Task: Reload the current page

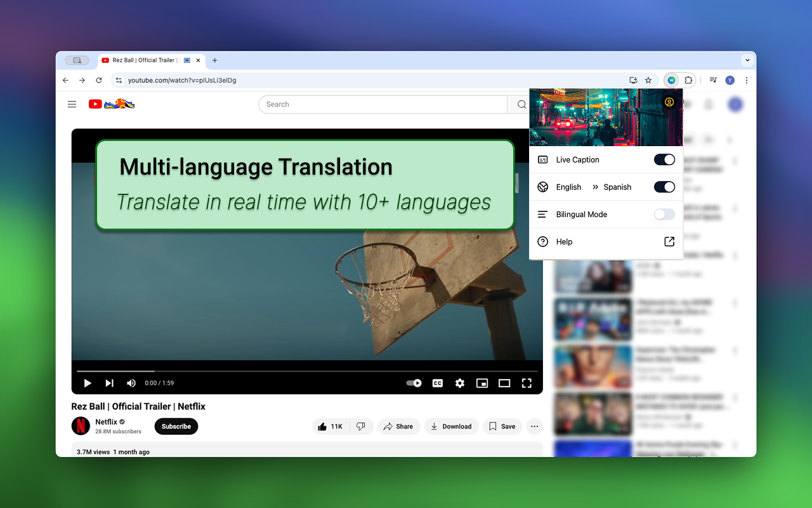Action: click(99, 80)
